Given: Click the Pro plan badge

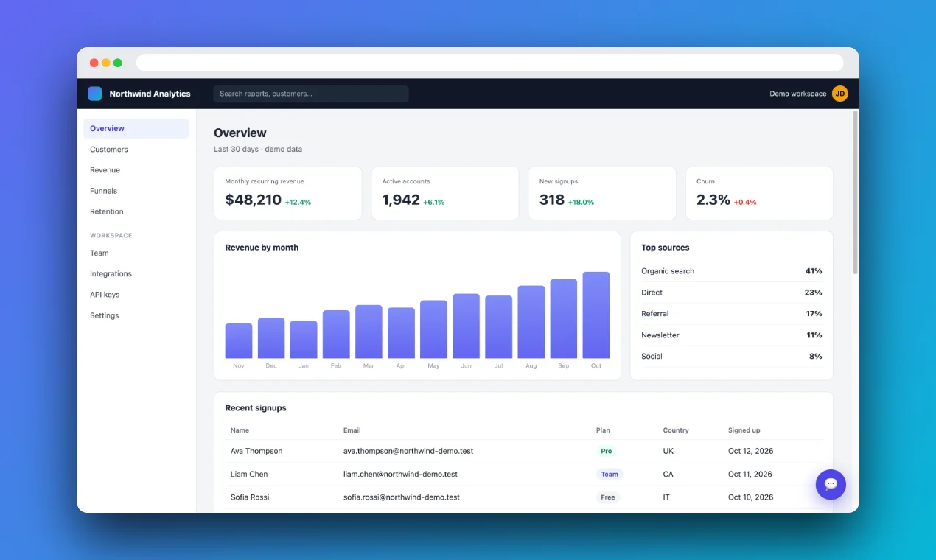Looking at the screenshot, I should tap(607, 451).
